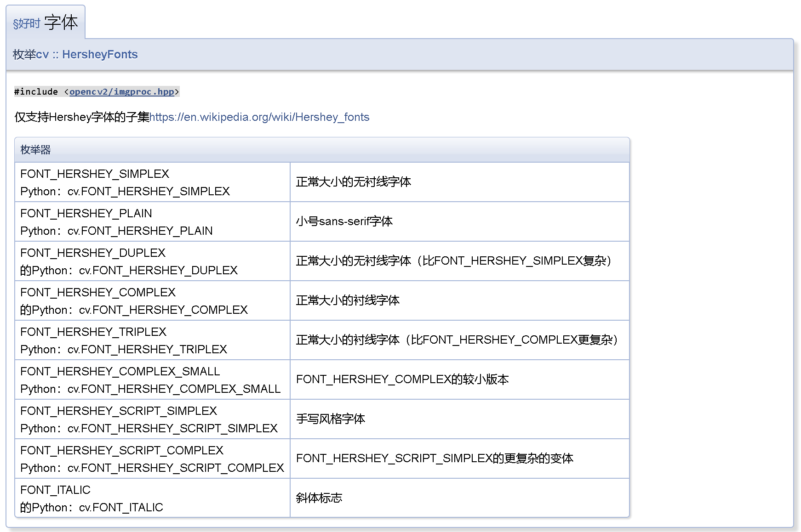Open the HersheyFonts enum link
Viewport: 801px width, 532px height.
click(x=99, y=54)
